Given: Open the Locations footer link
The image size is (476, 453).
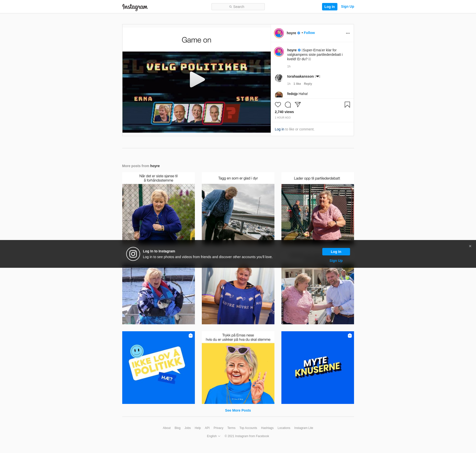Looking at the screenshot, I should [284, 428].
